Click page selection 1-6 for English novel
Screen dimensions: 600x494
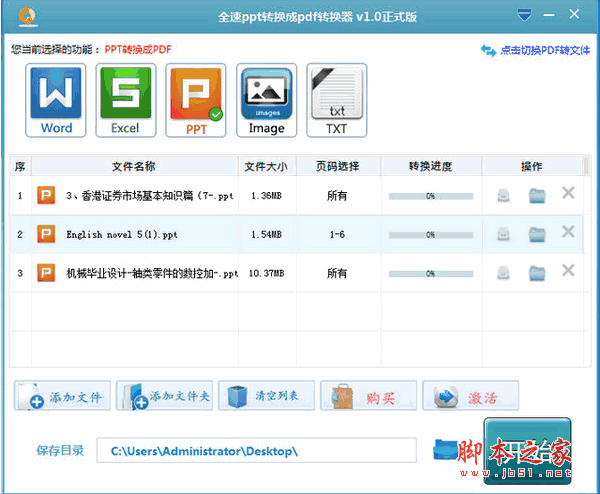coord(337,234)
